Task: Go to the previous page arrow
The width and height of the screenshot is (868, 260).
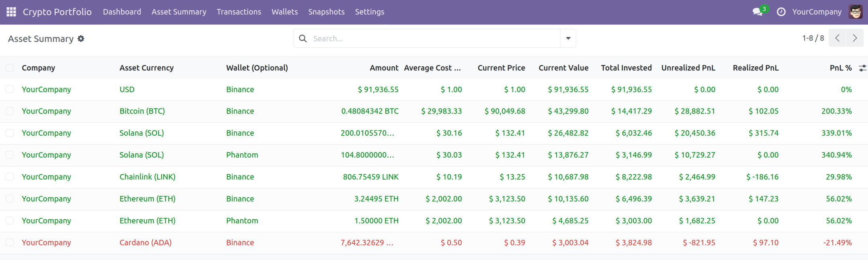Action: pos(837,38)
